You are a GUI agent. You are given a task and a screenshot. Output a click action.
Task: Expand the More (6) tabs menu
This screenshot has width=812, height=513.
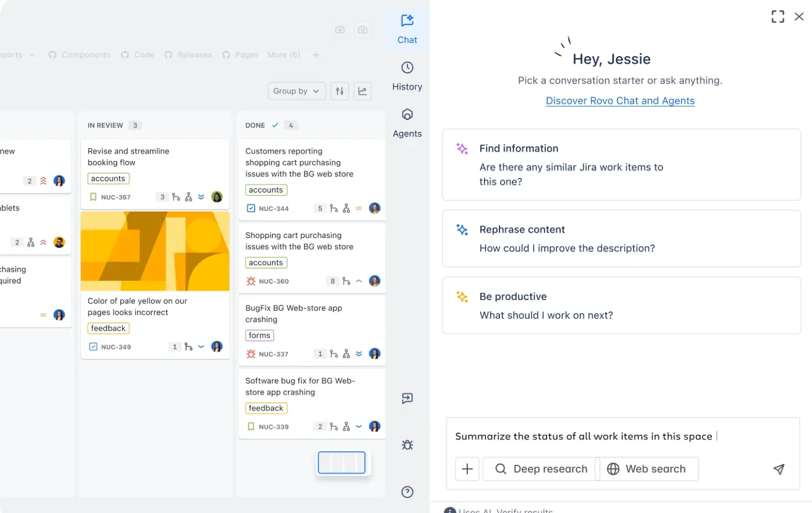click(x=284, y=55)
